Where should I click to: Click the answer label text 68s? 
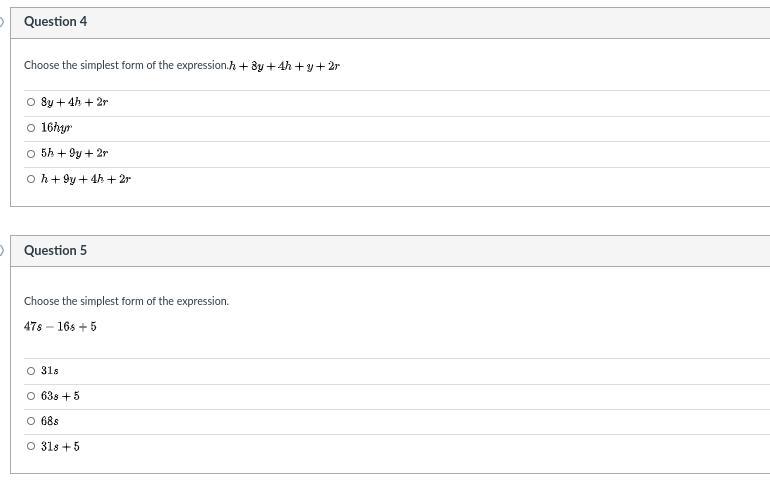point(50,421)
